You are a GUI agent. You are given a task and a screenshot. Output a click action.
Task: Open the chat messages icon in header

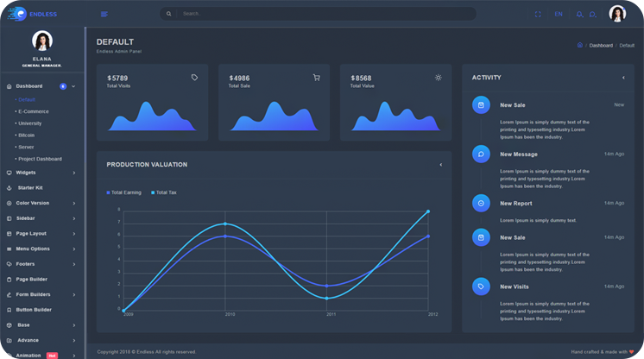pyautogui.click(x=593, y=14)
